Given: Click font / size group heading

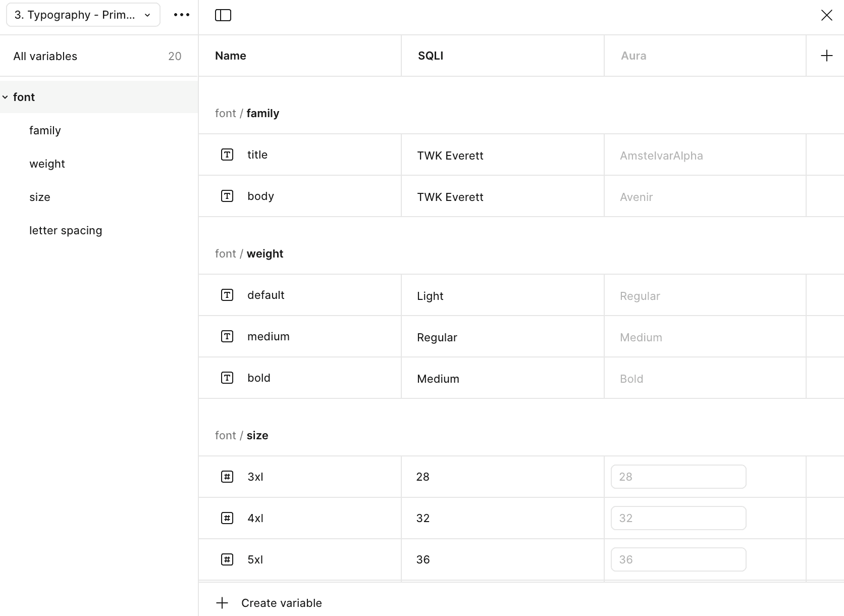Looking at the screenshot, I should click(241, 435).
